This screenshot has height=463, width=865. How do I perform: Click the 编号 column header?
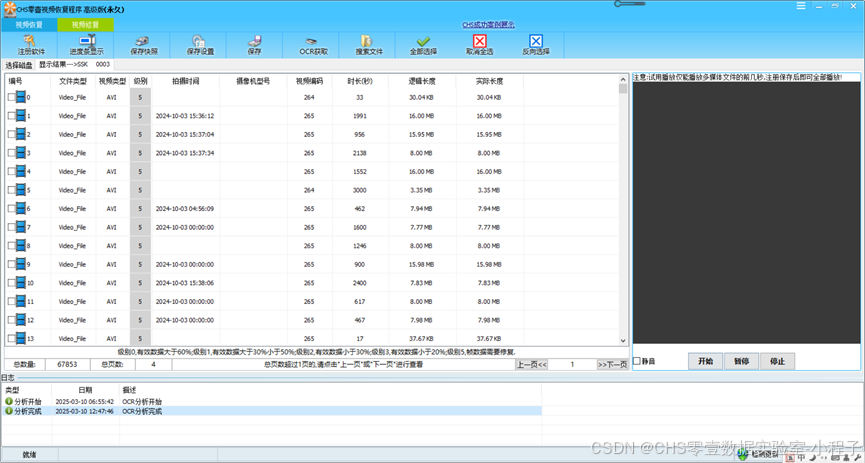[28, 81]
